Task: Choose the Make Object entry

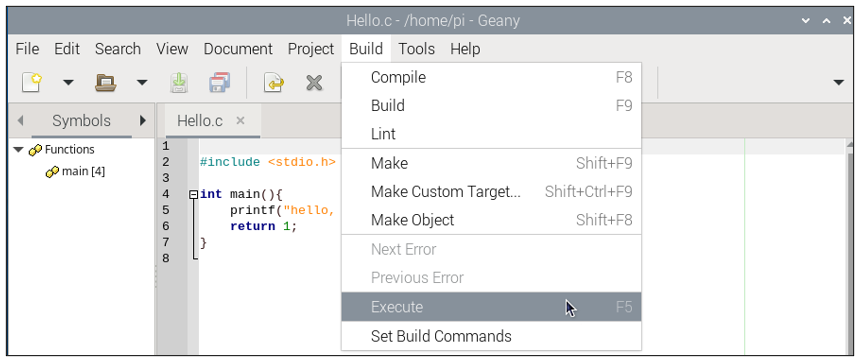Action: pos(491,220)
